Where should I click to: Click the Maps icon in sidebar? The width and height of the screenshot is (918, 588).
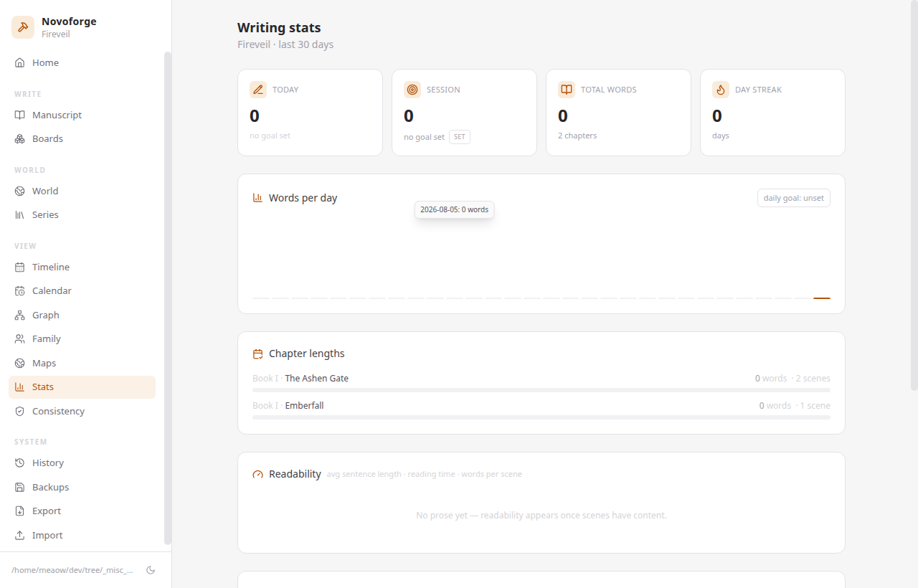(x=20, y=363)
